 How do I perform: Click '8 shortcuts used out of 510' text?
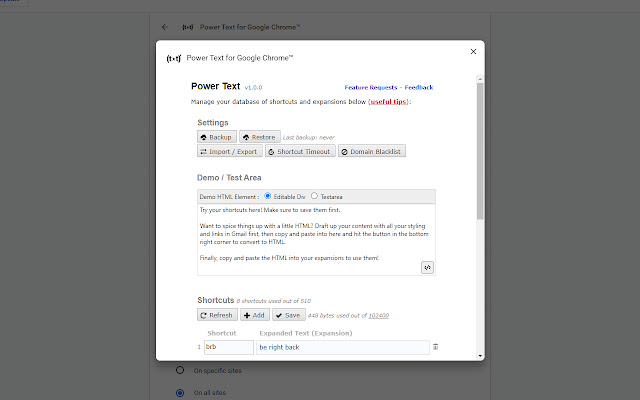tap(273, 301)
